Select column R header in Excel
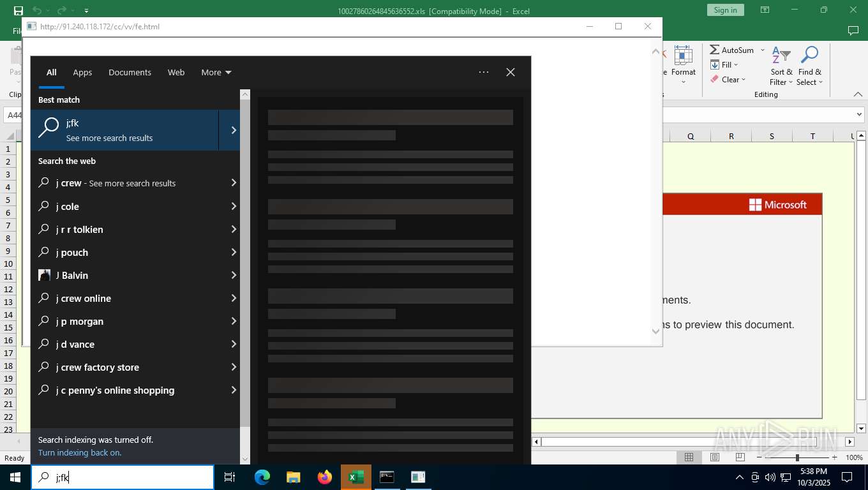The width and height of the screenshot is (868, 490). click(731, 136)
